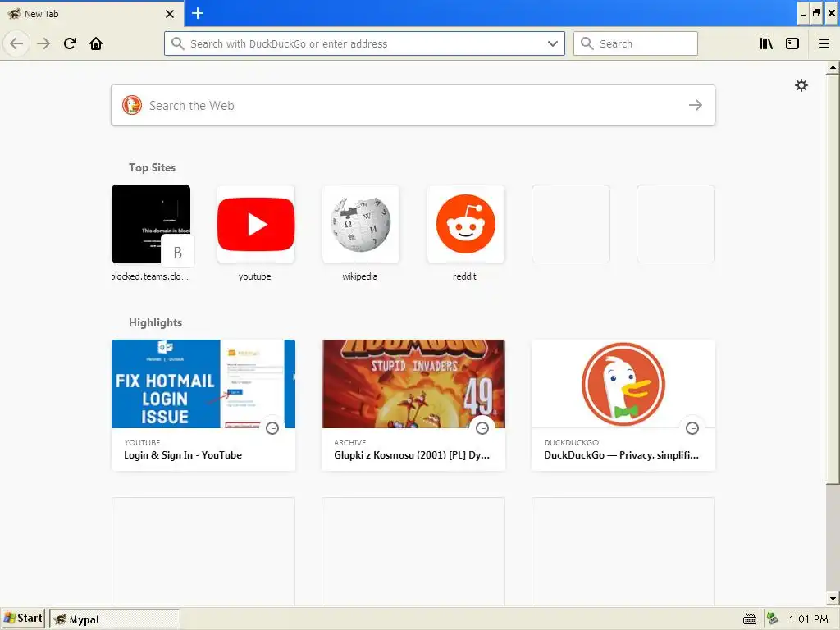
Task: Click the wikipedia label under top site
Action: pyautogui.click(x=360, y=276)
